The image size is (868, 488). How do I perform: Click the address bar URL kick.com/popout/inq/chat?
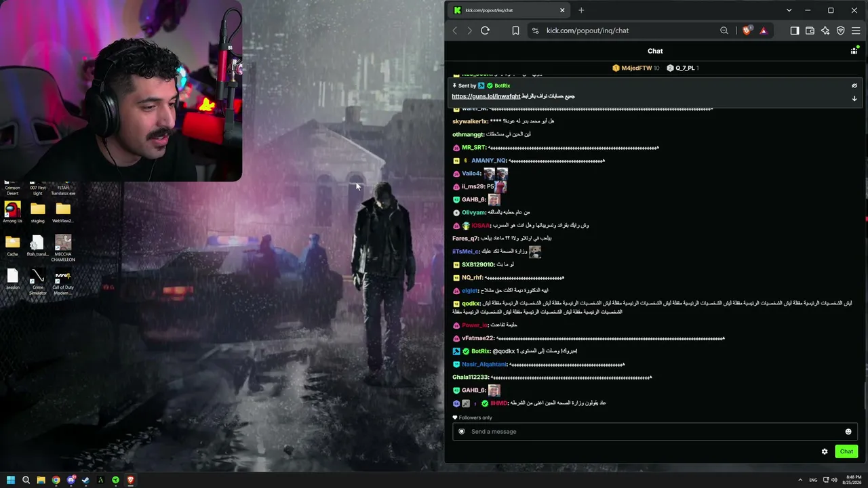[x=587, y=30]
